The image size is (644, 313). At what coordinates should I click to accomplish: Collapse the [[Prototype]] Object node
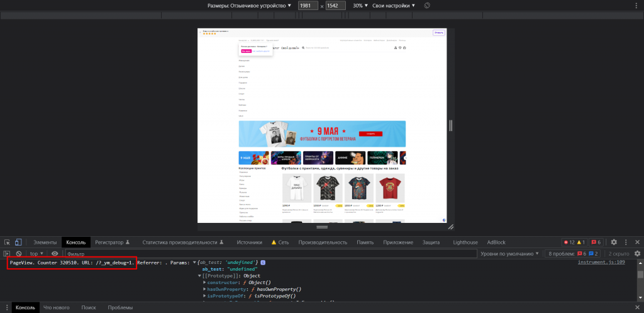click(x=199, y=276)
